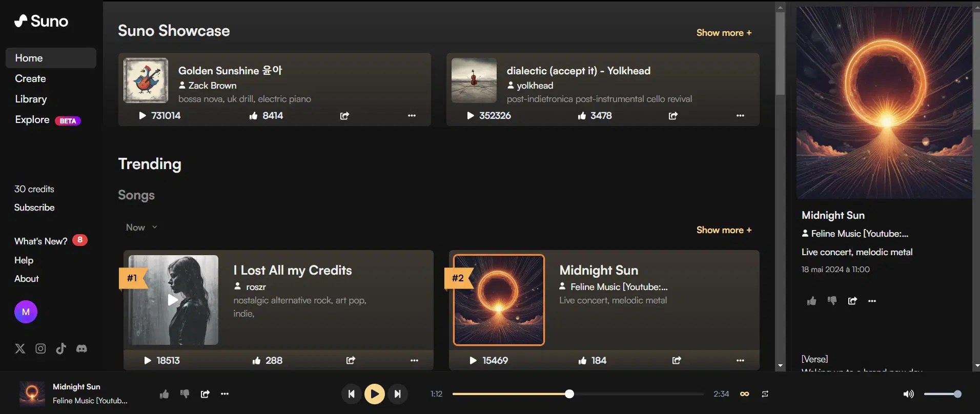Play I Lost All my Credits thumbnail
The width and height of the screenshot is (980, 414).
[173, 300]
